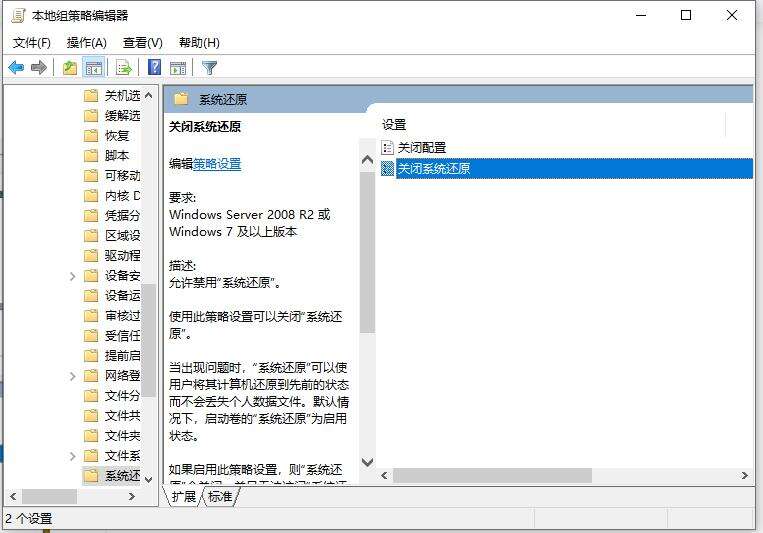Viewport: 763px width, 533px height.
Task: Expand the 网络登 tree node
Action: (x=73, y=376)
